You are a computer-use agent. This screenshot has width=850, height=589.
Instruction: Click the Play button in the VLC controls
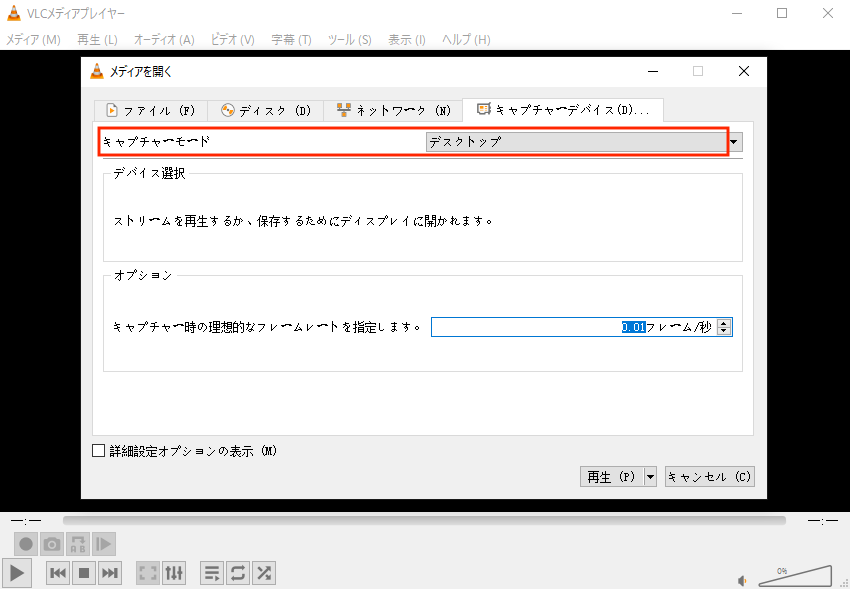point(17,573)
